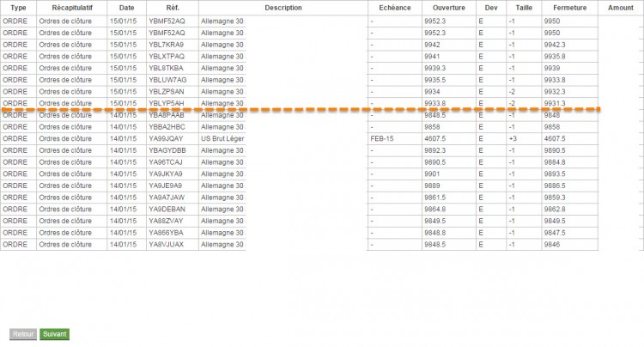Select reference YA8VJUAX in last row
Screen dimensions: 644x347
coord(173,245)
